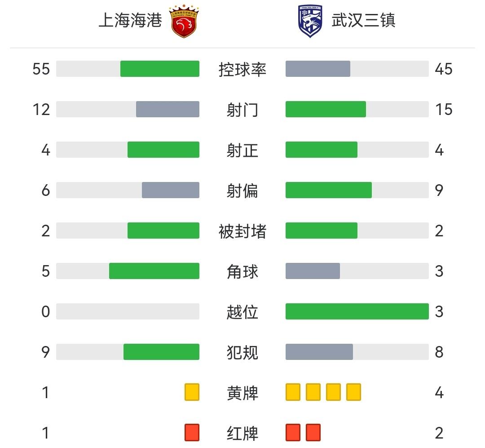Click Wuhan's first red card icon
The height and width of the screenshot is (448, 485).
(293, 433)
